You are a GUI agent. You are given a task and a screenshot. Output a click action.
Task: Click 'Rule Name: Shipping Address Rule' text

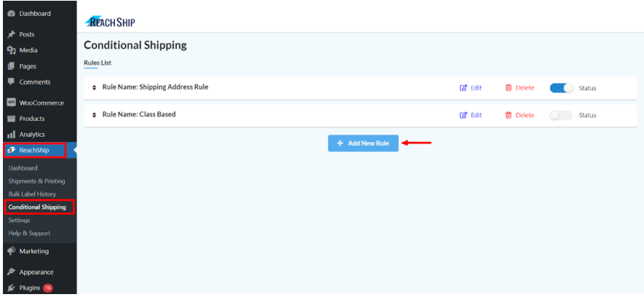point(155,87)
